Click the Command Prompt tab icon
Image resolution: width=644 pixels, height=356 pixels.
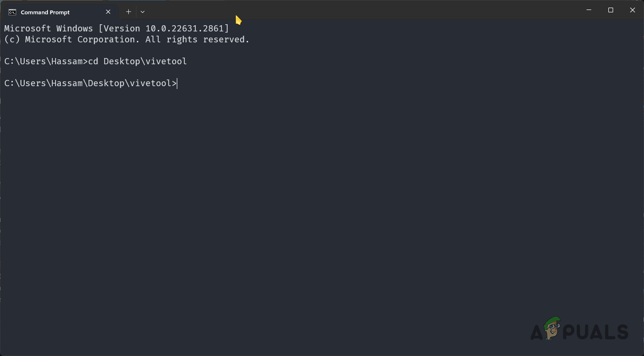[x=12, y=12]
